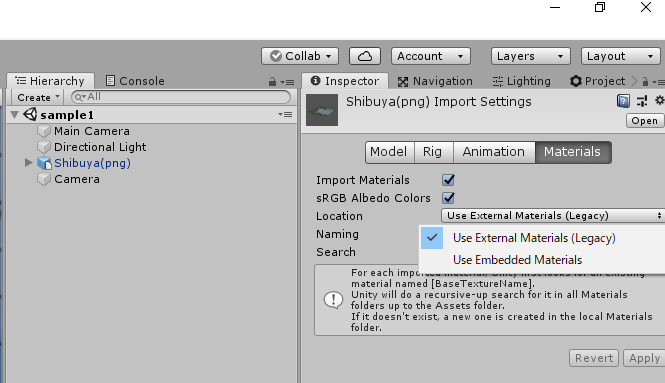Click the Inspector presets slider icon
665x383 pixels.
[642, 101]
